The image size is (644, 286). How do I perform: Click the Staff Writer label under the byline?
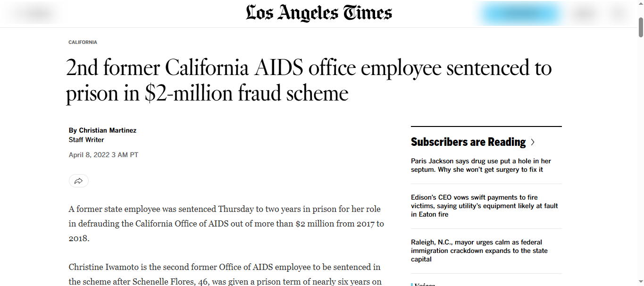tap(86, 139)
